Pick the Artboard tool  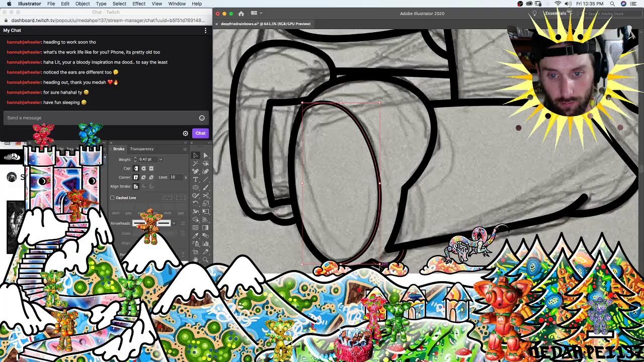pyautogui.click(x=196, y=251)
